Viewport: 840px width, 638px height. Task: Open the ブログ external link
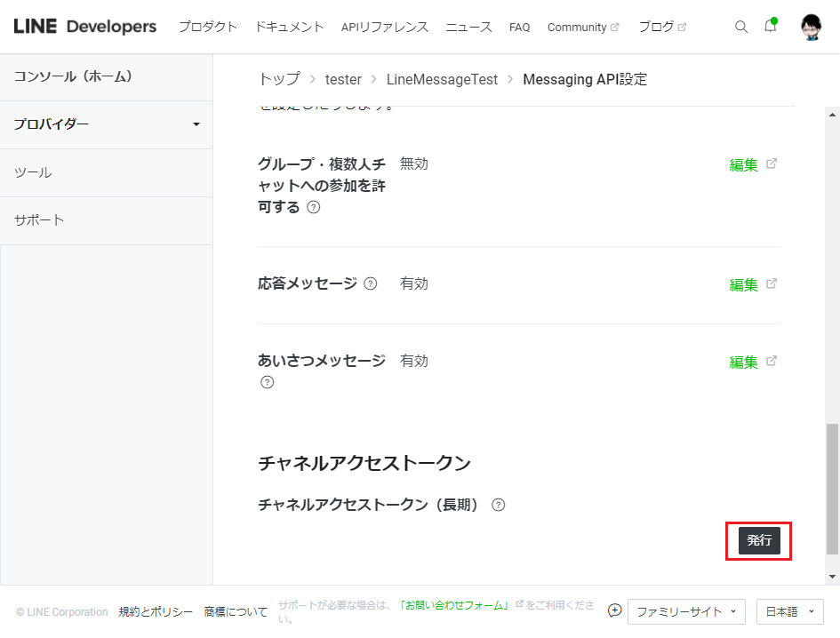click(x=662, y=27)
